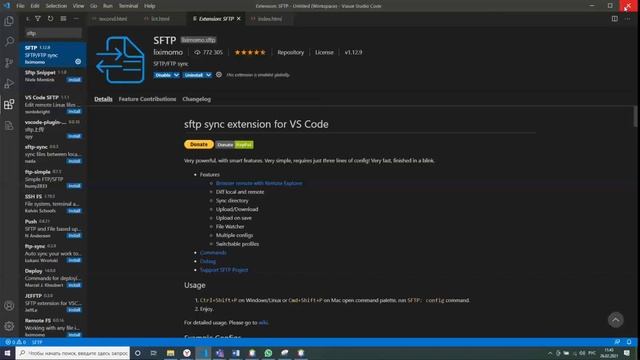Open the Accounts icon in activity bar
Image resolution: width=640 pixels, height=360 pixels.
pos(9,306)
